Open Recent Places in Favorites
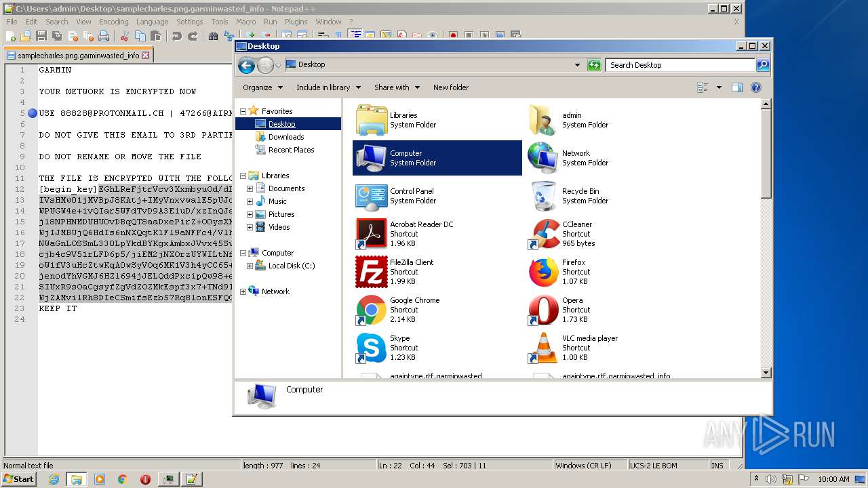Viewport: 868px width, 488px height. pyautogui.click(x=291, y=150)
